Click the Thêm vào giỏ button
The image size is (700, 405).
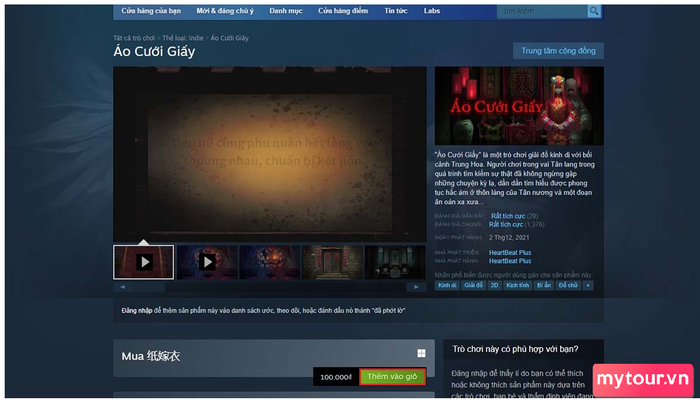click(x=392, y=376)
